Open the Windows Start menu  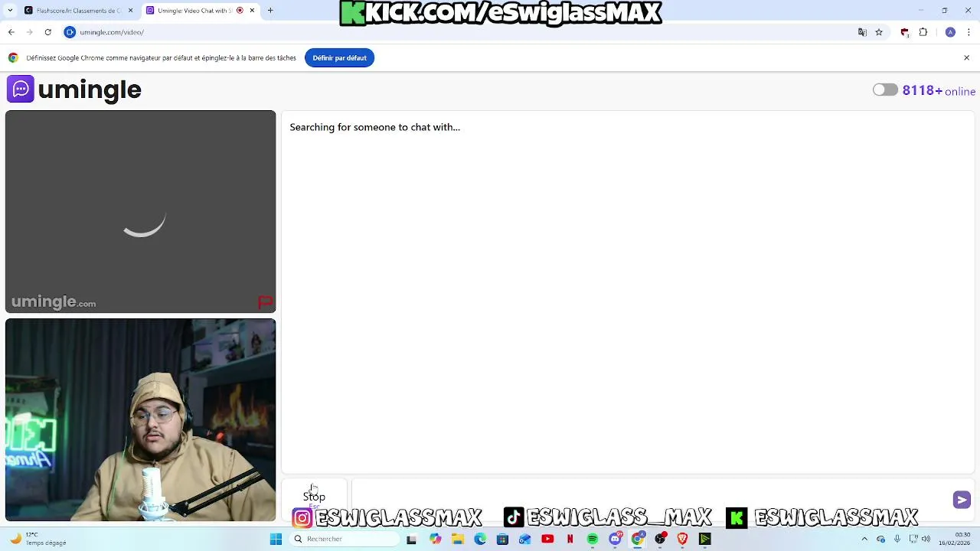point(276,539)
